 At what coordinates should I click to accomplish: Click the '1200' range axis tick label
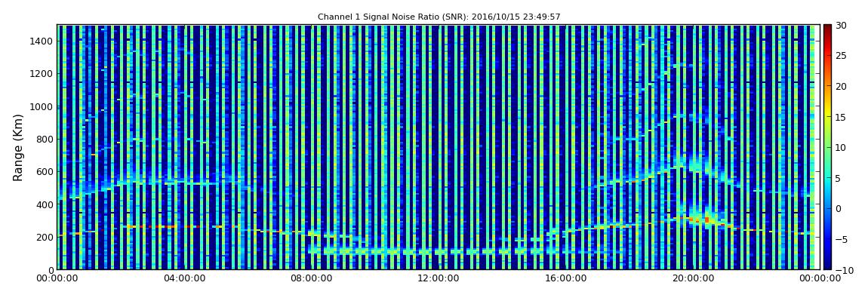click(41, 74)
